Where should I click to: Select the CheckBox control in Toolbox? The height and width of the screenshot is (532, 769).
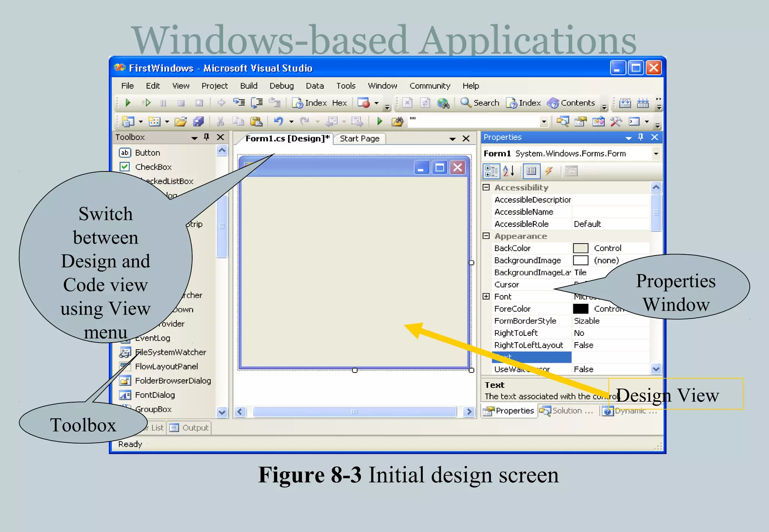(x=153, y=167)
